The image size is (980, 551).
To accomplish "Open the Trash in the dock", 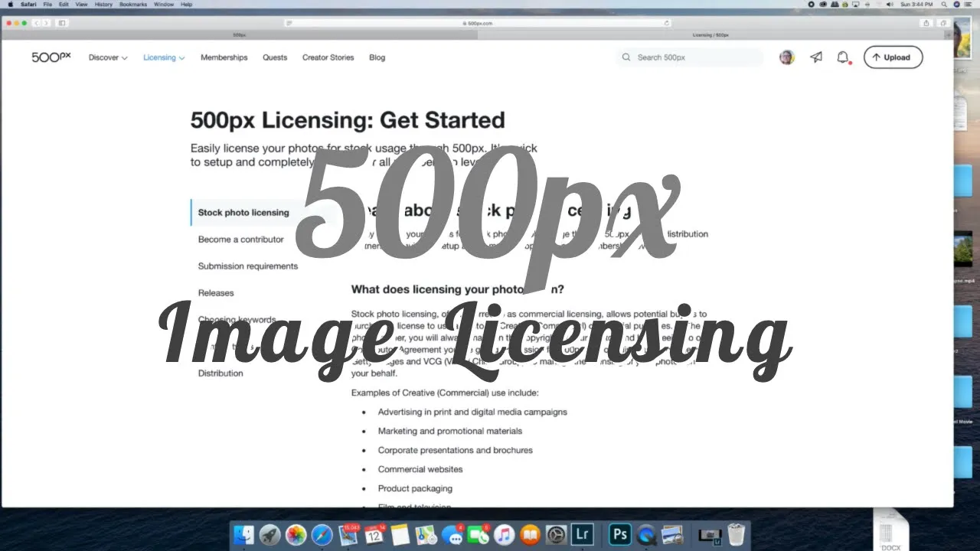I will tap(736, 534).
